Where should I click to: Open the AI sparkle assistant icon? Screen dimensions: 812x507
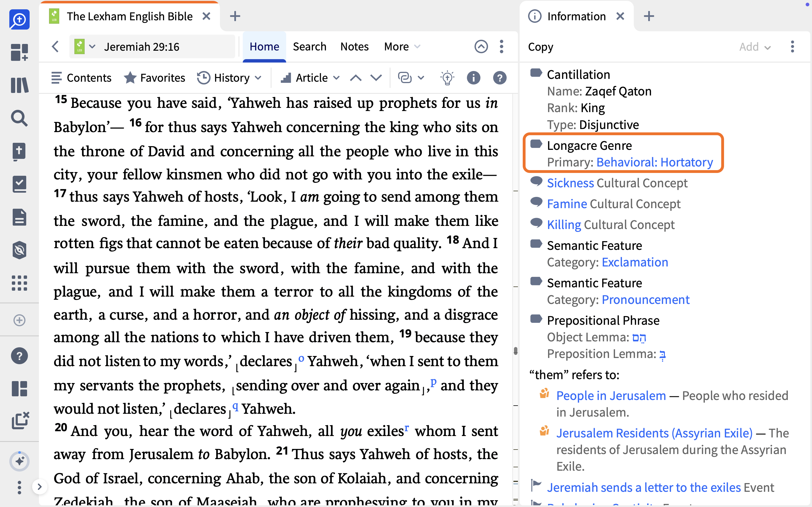19,461
